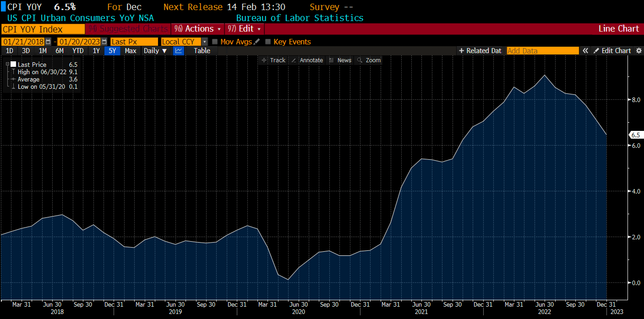Click the Mov Avgs pencil edit icon
The image size is (644, 319).
tap(257, 41)
